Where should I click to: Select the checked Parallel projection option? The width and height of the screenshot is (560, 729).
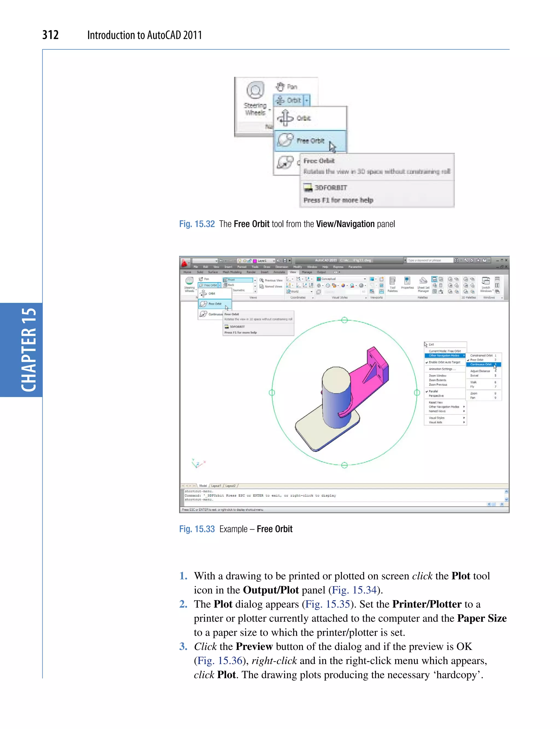tap(445, 391)
